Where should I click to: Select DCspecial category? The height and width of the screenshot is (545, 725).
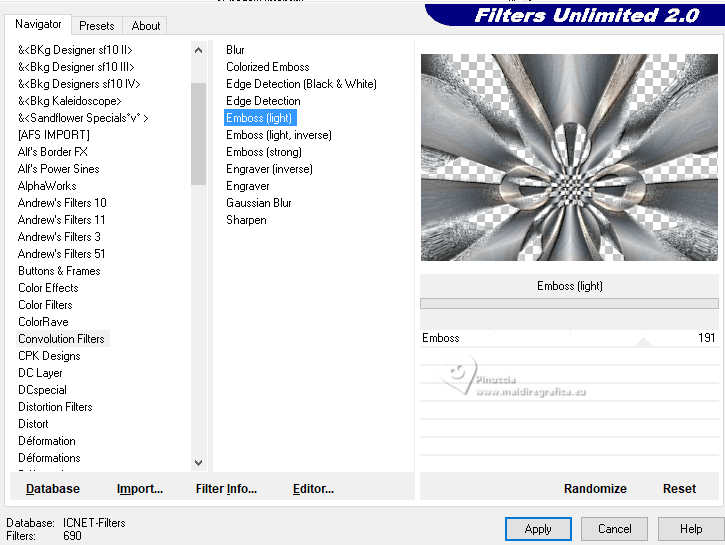[42, 390]
